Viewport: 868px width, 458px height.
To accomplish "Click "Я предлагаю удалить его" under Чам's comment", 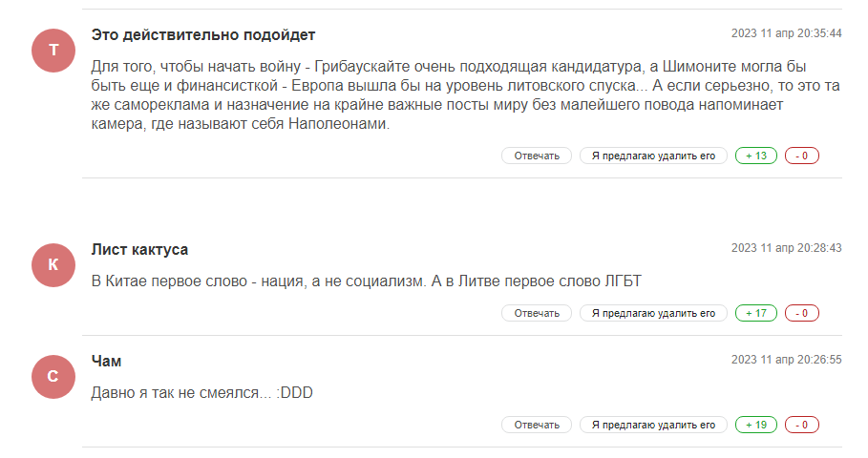I will pos(653,425).
